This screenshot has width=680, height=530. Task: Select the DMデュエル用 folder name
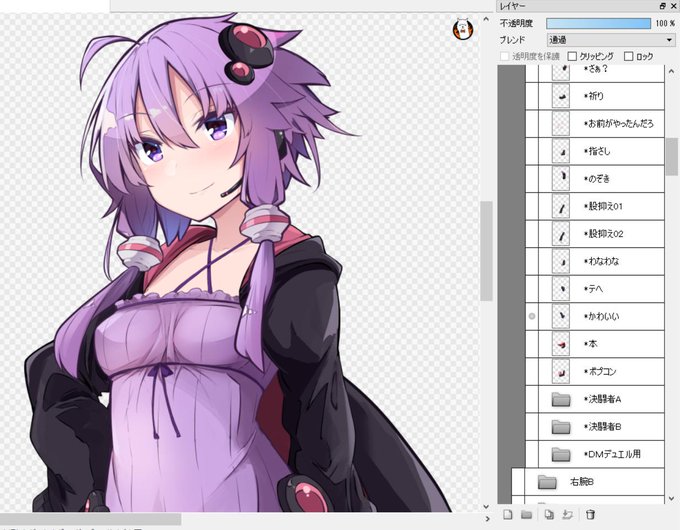tap(612, 455)
